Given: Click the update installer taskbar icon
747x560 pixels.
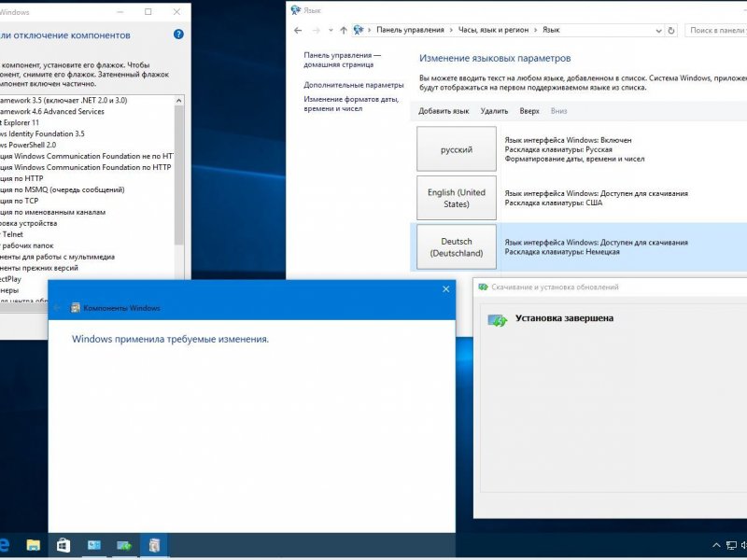Looking at the screenshot, I should 124,545.
